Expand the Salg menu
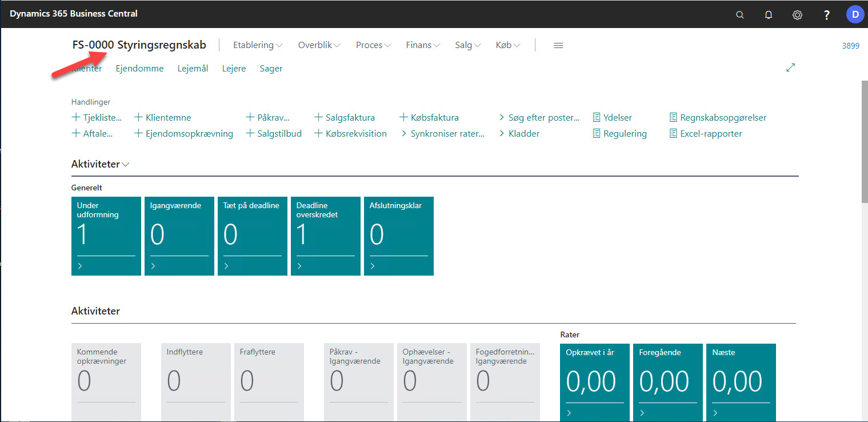The image size is (868, 422). (x=468, y=45)
